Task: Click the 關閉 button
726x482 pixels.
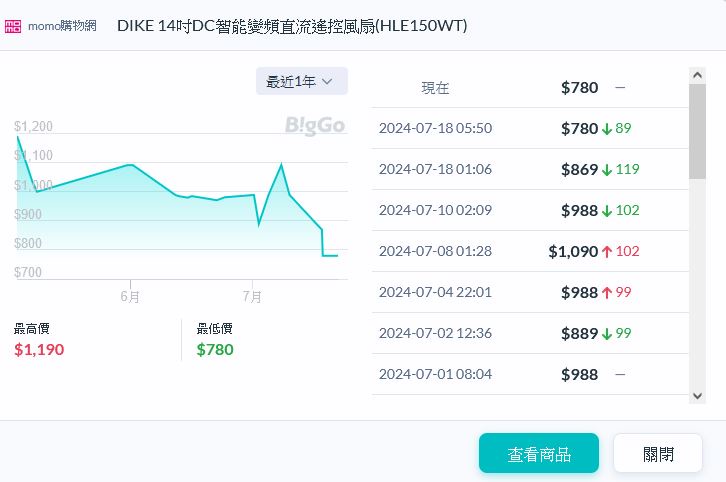Action: click(x=657, y=453)
